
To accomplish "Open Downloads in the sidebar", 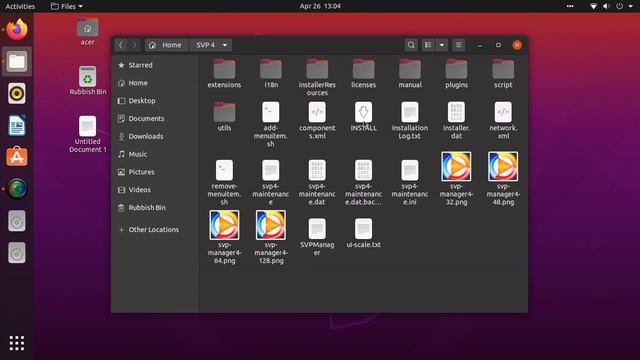I will click(155, 136).
